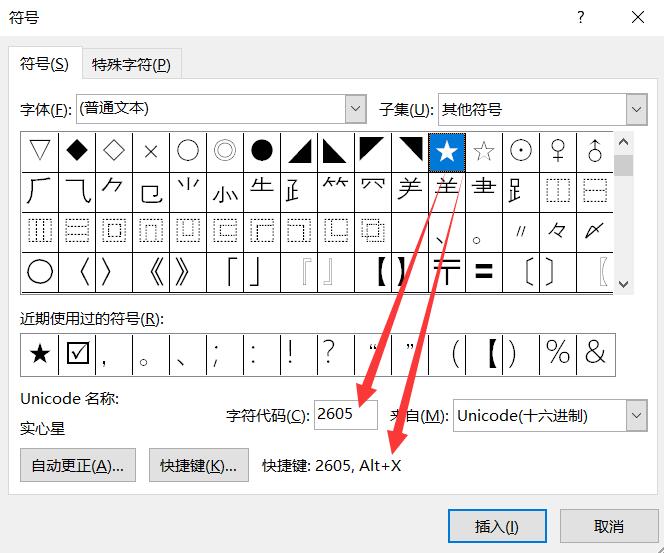Switch to the 符号(S) tab

[44, 64]
